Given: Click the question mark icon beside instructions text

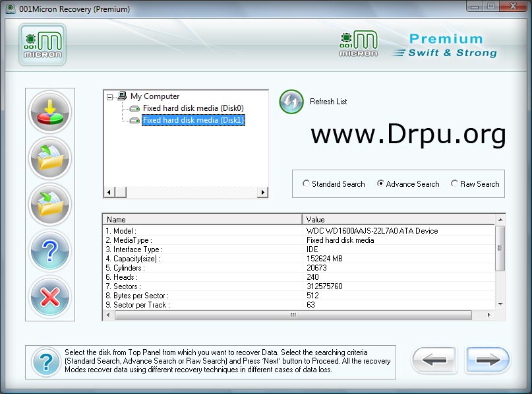Looking at the screenshot, I should (x=45, y=362).
